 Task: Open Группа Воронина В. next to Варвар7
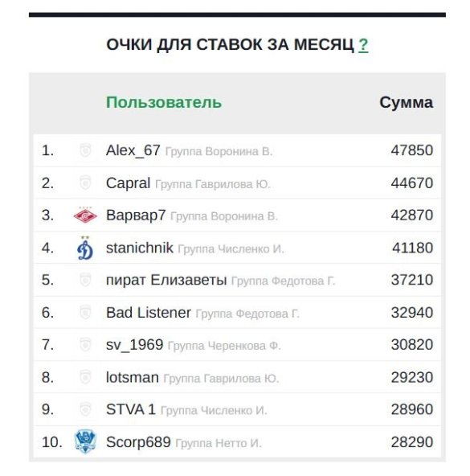coord(224,216)
